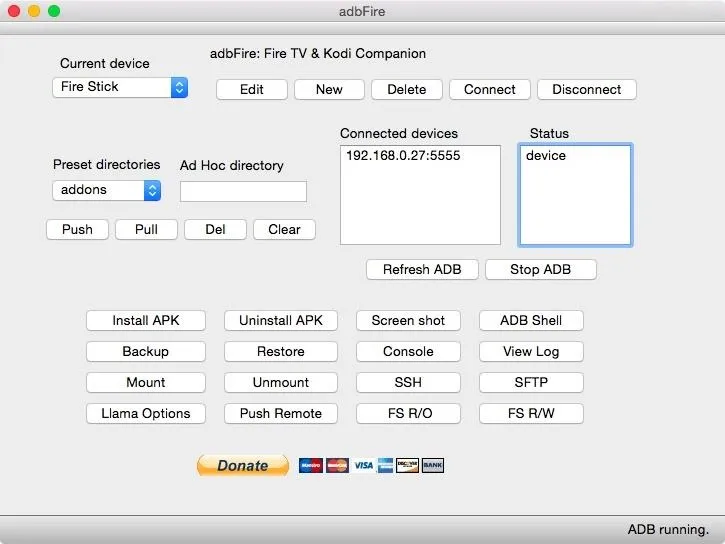Focus the Ad Hoc directory field
The height and width of the screenshot is (544, 725).
(243, 191)
